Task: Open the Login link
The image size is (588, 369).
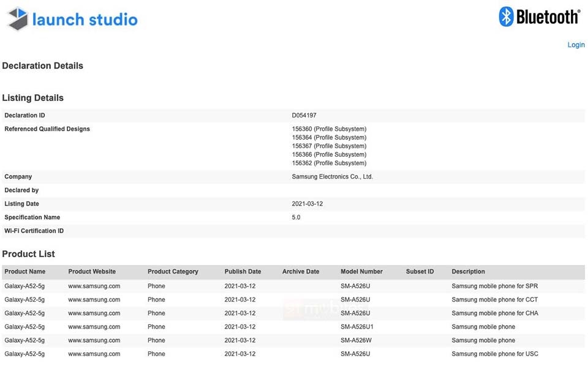Action: pyautogui.click(x=576, y=45)
